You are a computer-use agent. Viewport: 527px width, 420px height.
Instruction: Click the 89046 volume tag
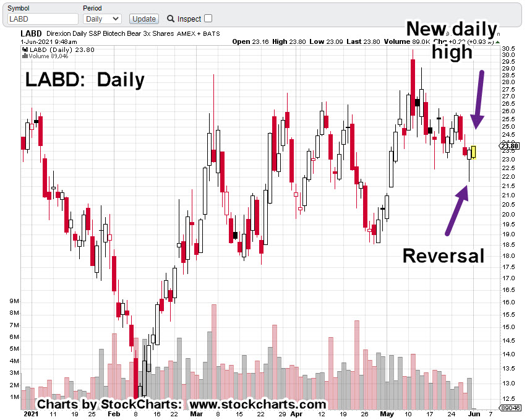pos(510,409)
